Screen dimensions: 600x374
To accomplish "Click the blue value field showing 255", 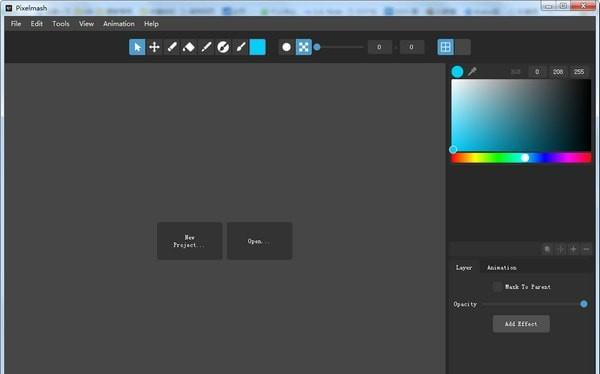I will tap(579, 72).
